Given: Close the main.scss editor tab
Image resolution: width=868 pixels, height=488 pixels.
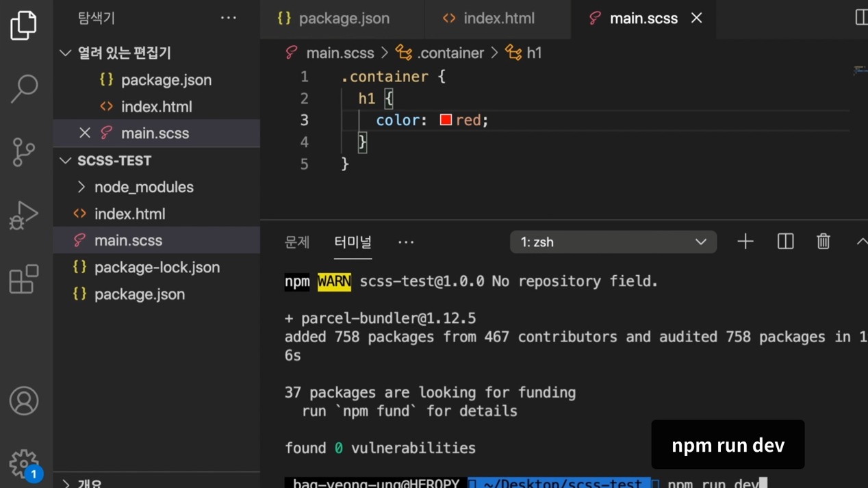Looking at the screenshot, I should [x=696, y=18].
